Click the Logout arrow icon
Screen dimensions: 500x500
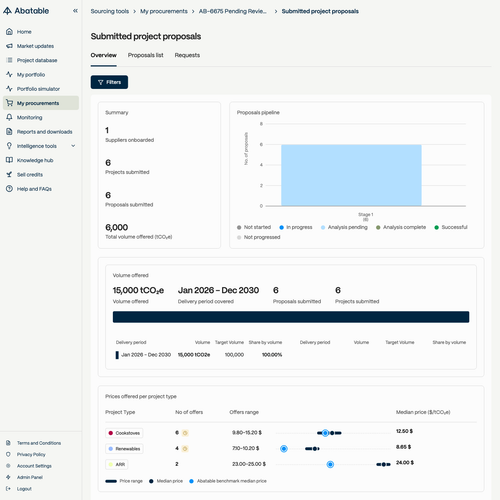(8, 489)
